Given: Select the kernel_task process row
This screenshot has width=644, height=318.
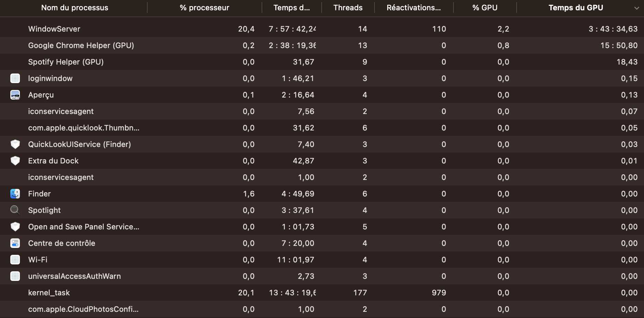Looking at the screenshot, I should [x=49, y=293].
